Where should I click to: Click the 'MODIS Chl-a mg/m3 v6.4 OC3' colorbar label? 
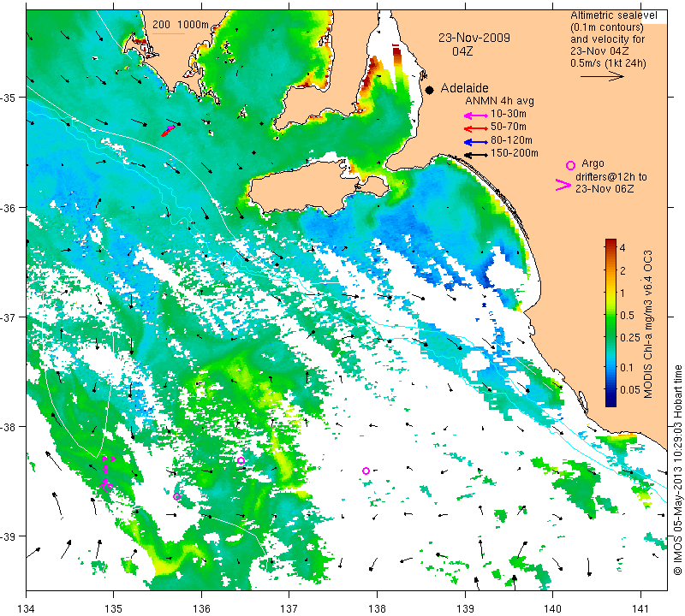tap(648, 324)
